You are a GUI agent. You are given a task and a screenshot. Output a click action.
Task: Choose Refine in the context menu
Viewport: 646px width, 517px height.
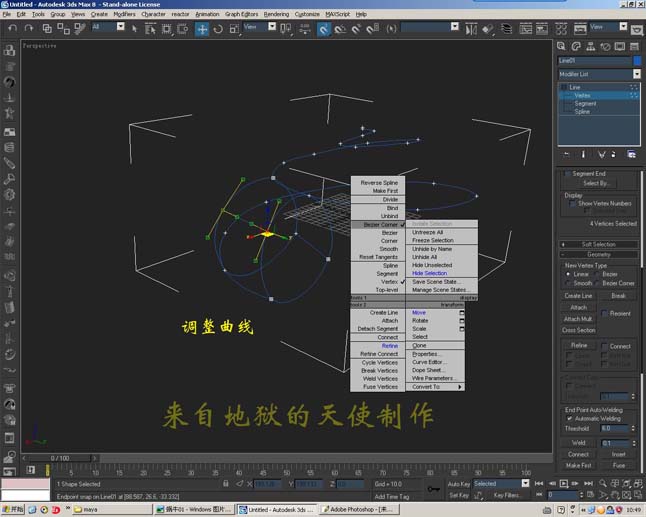pos(389,346)
